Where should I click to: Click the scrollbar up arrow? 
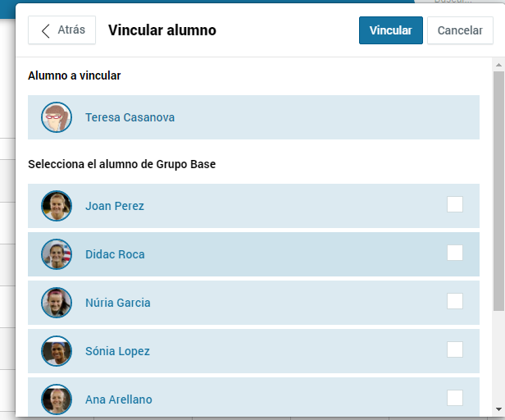pyautogui.click(x=499, y=65)
